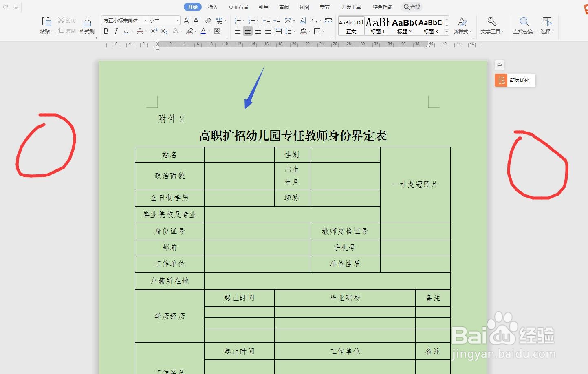Click the phonetic guide (wén) icon
The height and width of the screenshot is (374, 588).
(x=220, y=20)
